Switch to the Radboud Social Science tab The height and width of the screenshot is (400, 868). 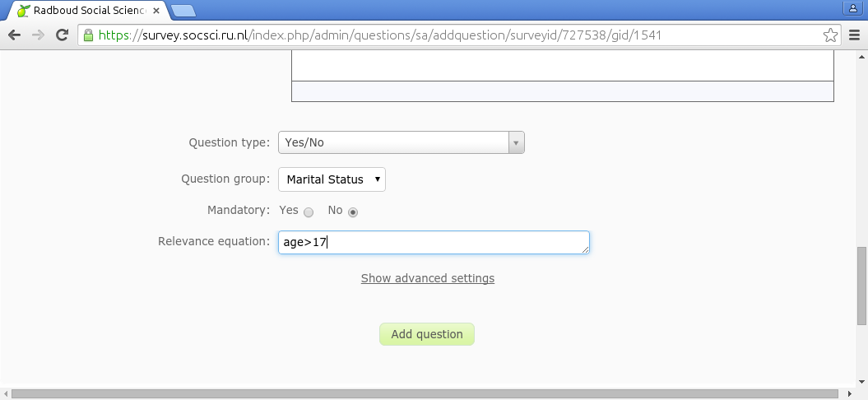tap(86, 11)
